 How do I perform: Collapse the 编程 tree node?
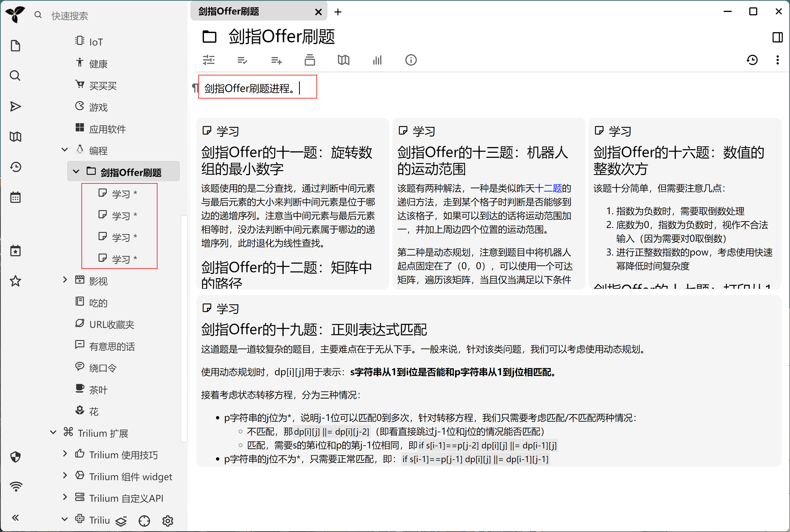(x=65, y=150)
